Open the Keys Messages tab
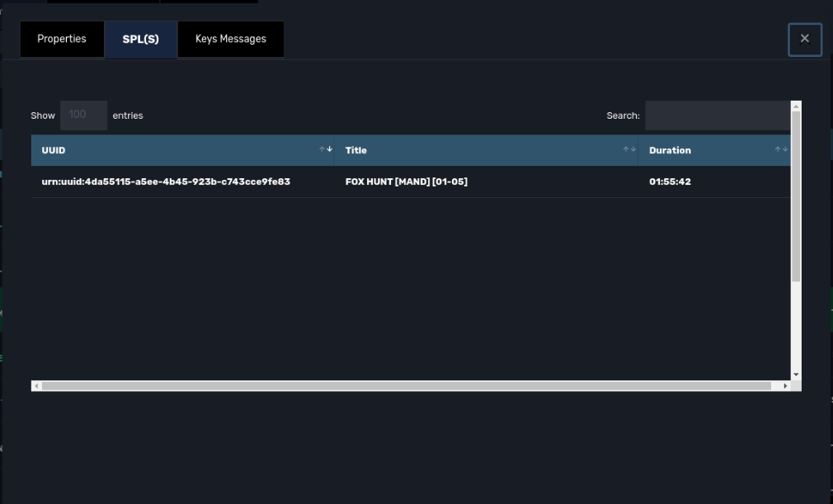Image resolution: width=833 pixels, height=504 pixels. pyautogui.click(x=230, y=40)
